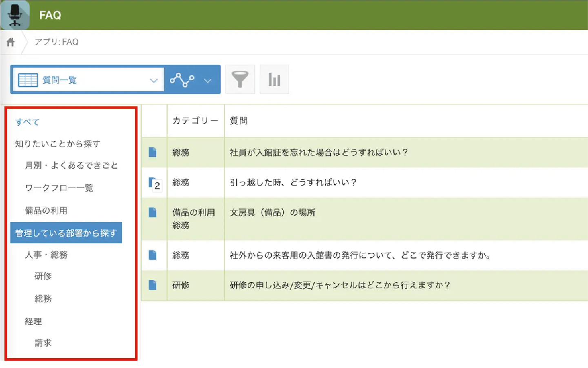Select 管理している部署から探す category
The height and width of the screenshot is (368, 588).
pos(66,233)
